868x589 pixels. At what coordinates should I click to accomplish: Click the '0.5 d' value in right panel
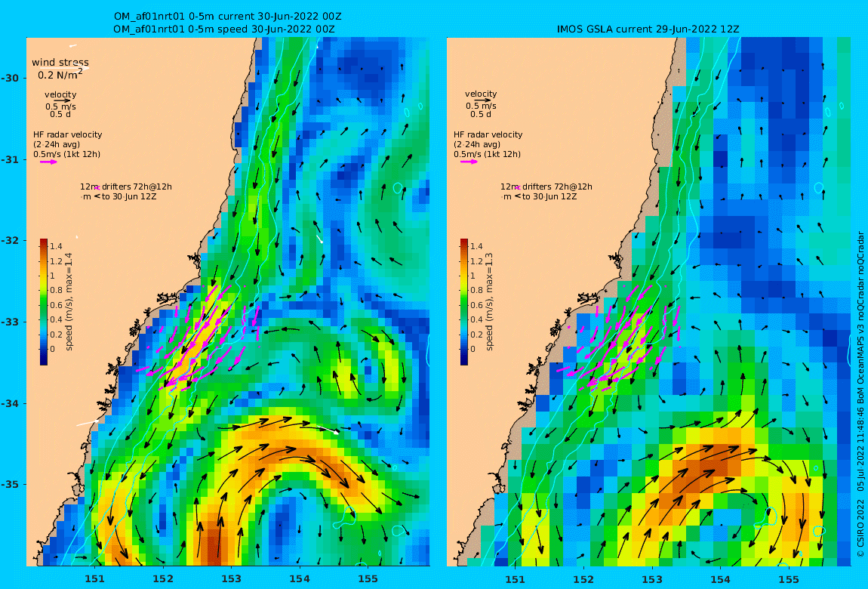[481, 114]
